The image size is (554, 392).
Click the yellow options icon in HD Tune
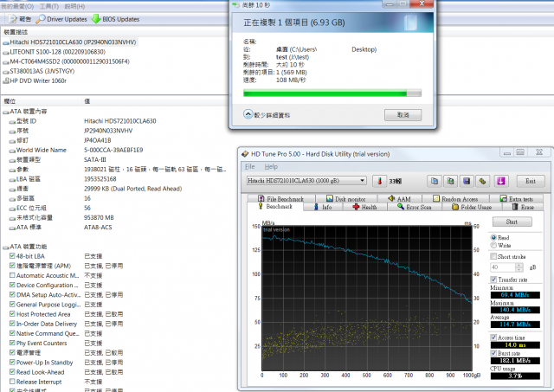point(483,181)
